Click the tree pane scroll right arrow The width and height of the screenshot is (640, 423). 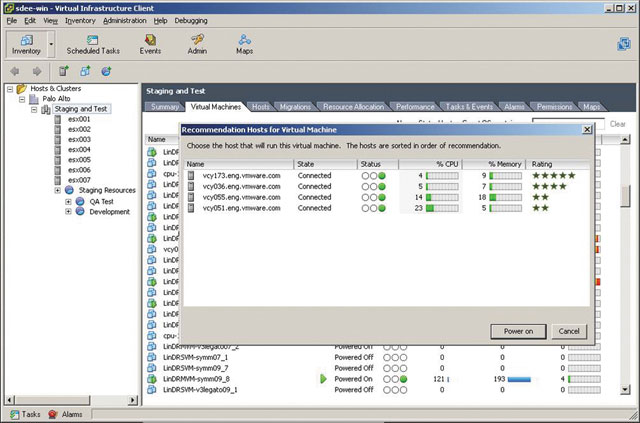pyautogui.click(x=133, y=400)
